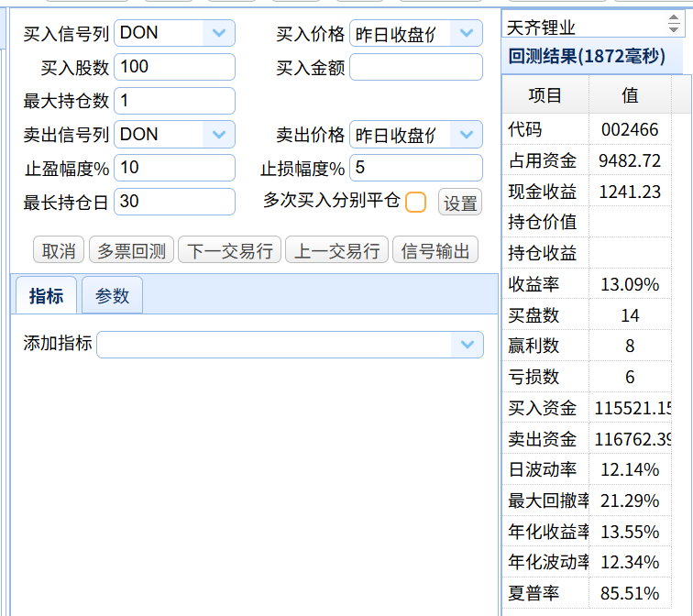
Task: Click the 项目 column header
Action: 545,95
